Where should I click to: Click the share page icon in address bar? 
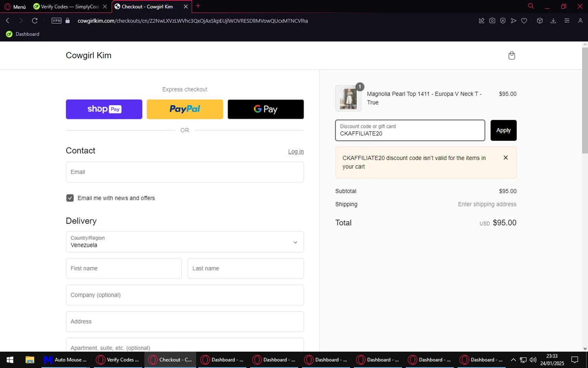[481, 21]
